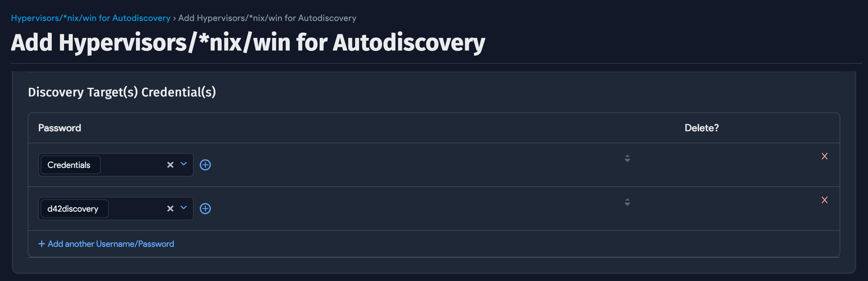Image resolution: width=868 pixels, height=281 pixels.
Task: Click the reorder handle in the d42discovery row
Action: (627, 202)
